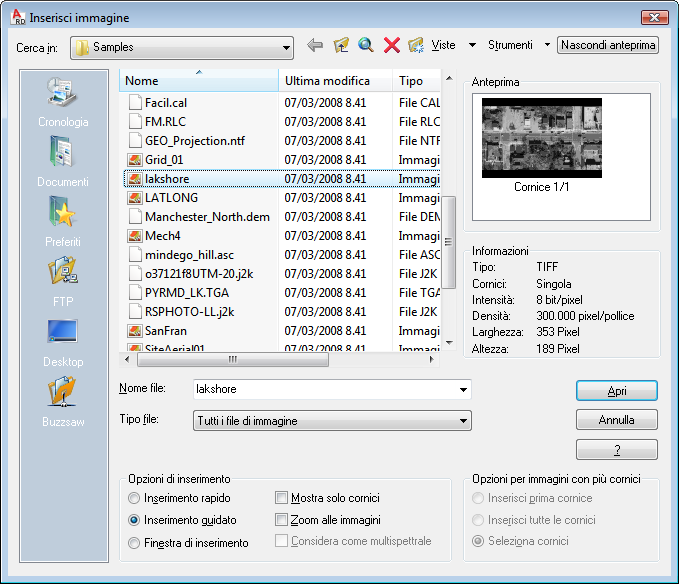The width and height of the screenshot is (679, 584).
Task: Choose Inserisci tutte le cornici radio option
Action: pyautogui.click(x=478, y=520)
